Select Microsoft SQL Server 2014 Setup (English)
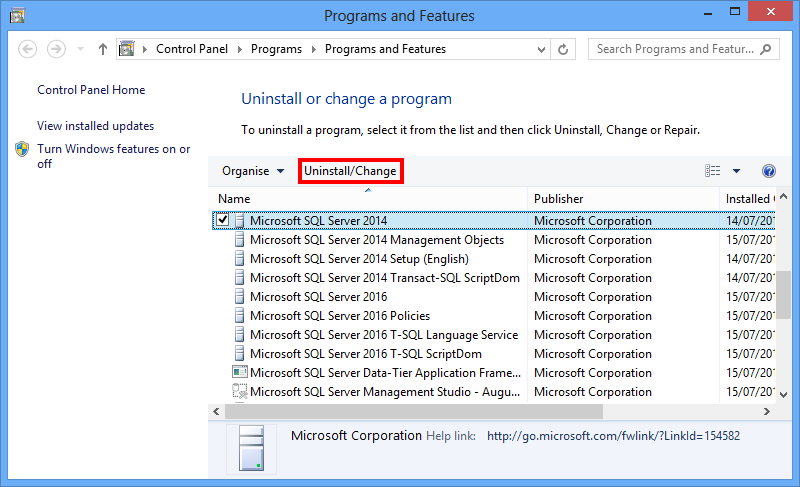The width and height of the screenshot is (800, 487). tap(359, 259)
